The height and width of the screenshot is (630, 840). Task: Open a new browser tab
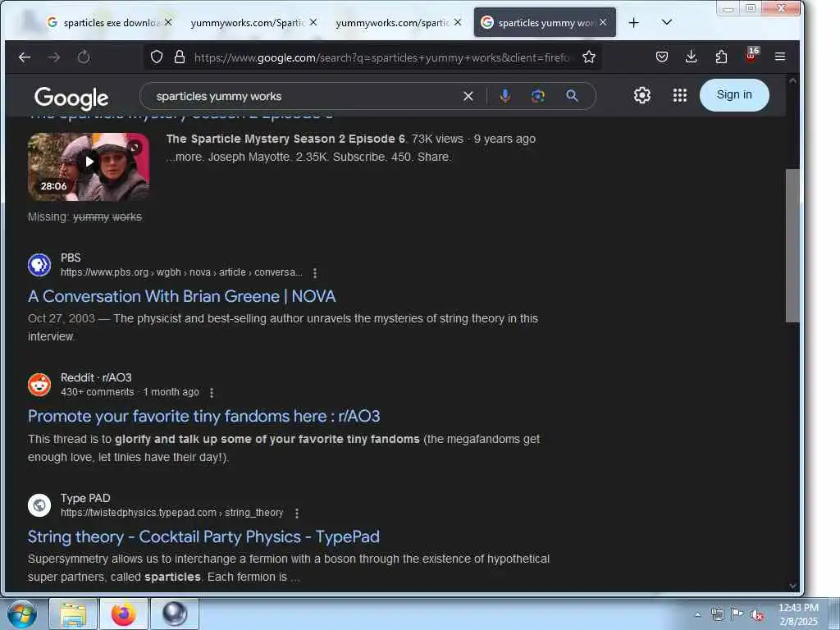(634, 22)
